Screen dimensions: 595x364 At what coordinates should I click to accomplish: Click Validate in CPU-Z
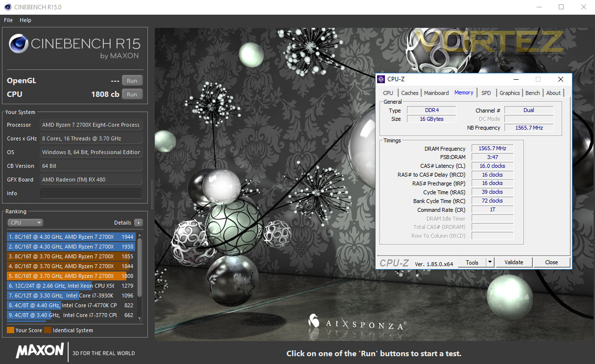click(514, 262)
